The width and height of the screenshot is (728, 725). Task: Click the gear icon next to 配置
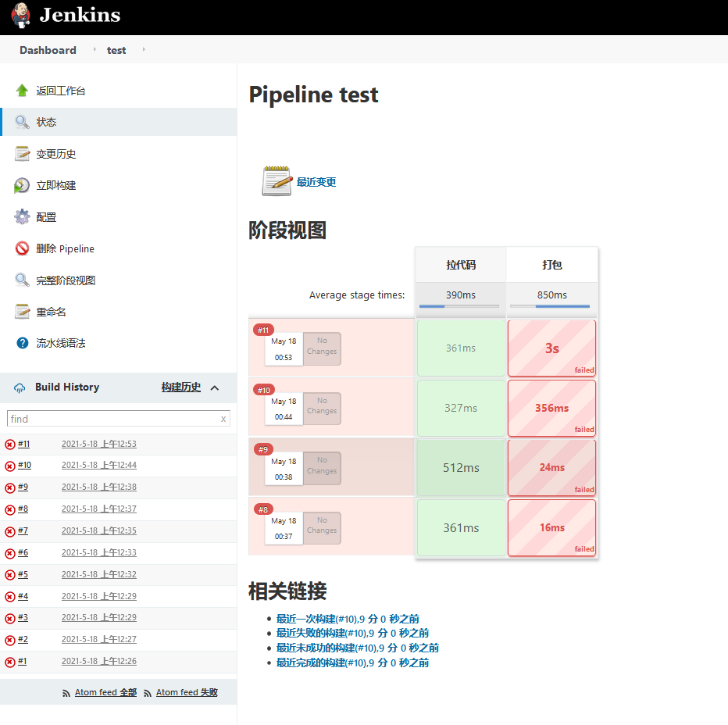pyautogui.click(x=22, y=216)
